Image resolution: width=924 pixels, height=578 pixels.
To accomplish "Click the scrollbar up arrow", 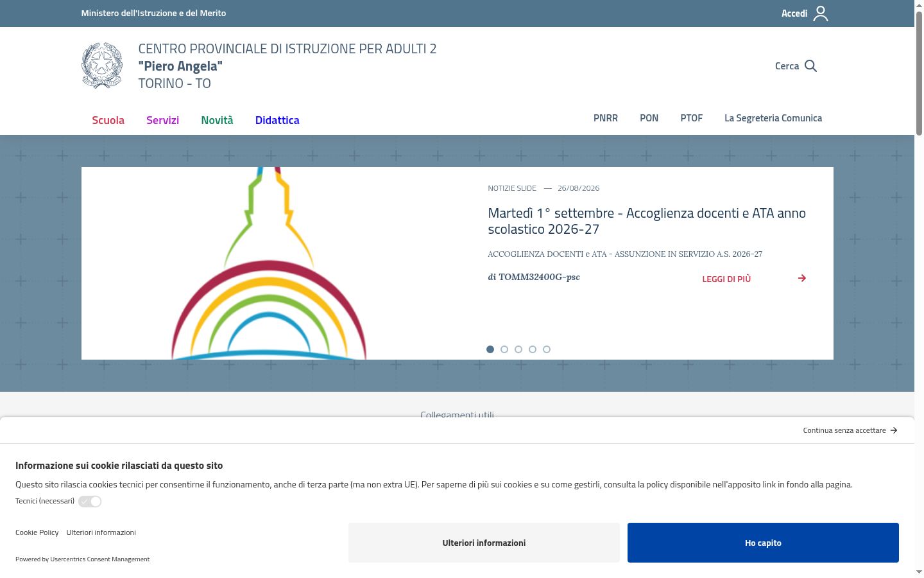I will (919, 4).
